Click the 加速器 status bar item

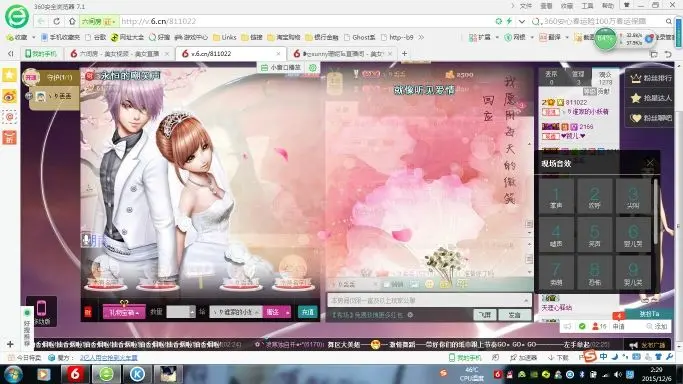[524, 357]
